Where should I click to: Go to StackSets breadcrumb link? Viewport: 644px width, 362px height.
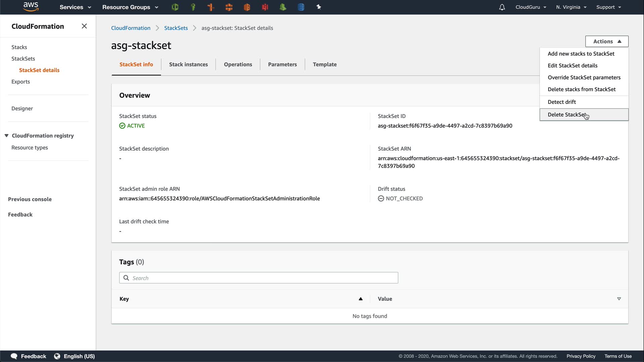176,28
